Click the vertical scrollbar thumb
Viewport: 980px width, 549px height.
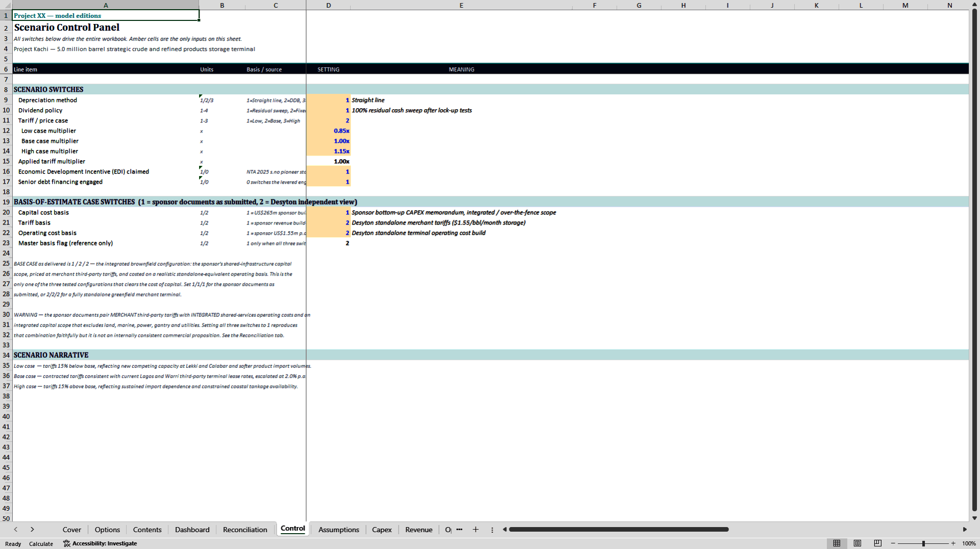click(x=974, y=260)
